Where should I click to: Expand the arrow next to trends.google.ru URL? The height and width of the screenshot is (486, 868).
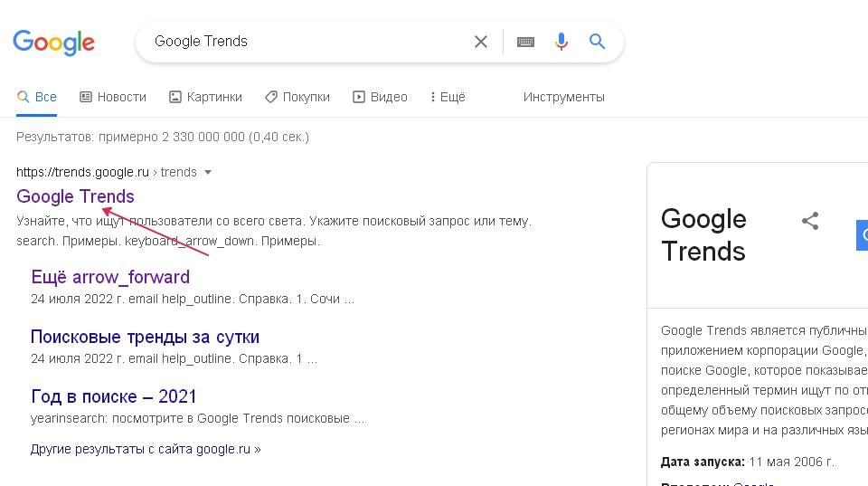coord(208,172)
